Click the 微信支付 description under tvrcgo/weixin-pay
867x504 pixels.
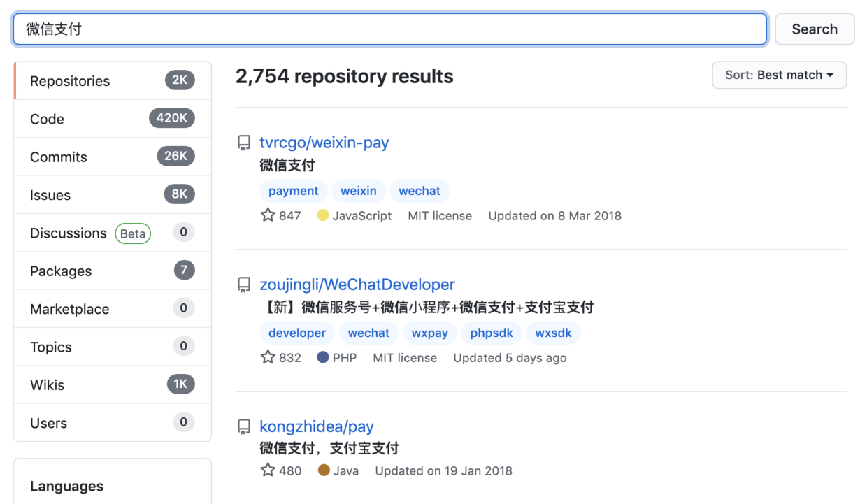click(287, 166)
